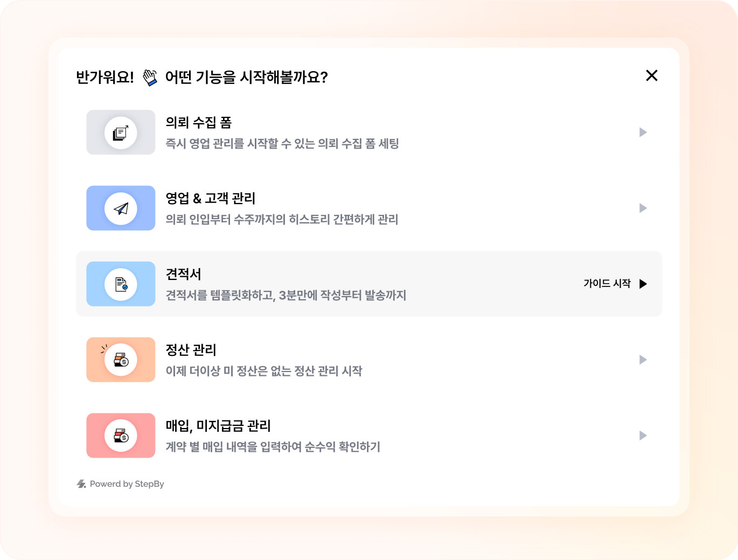
Task: Click the arrow beside 영업 & 고객 관리
Action: coord(643,208)
